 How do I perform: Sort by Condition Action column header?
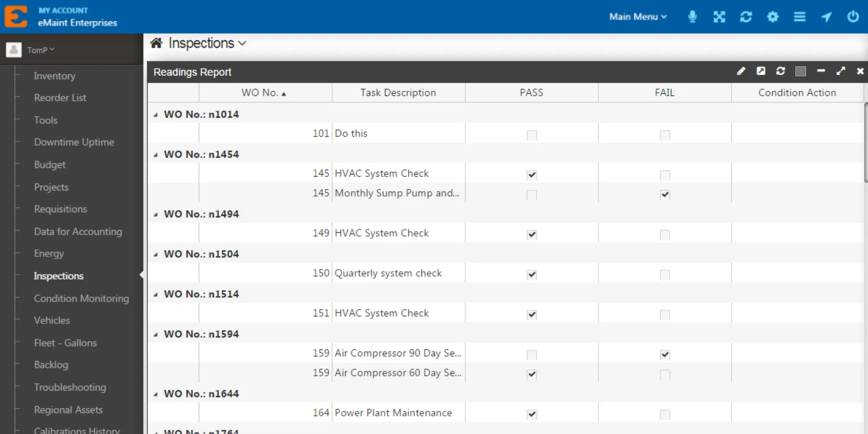[x=797, y=92]
